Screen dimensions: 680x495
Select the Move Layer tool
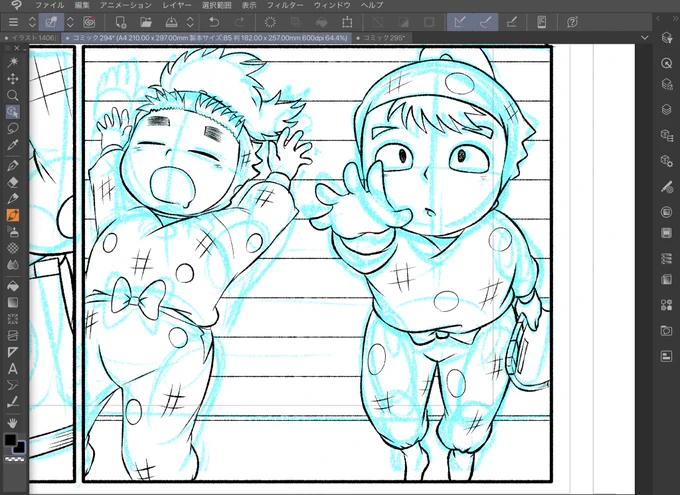pos(13,79)
